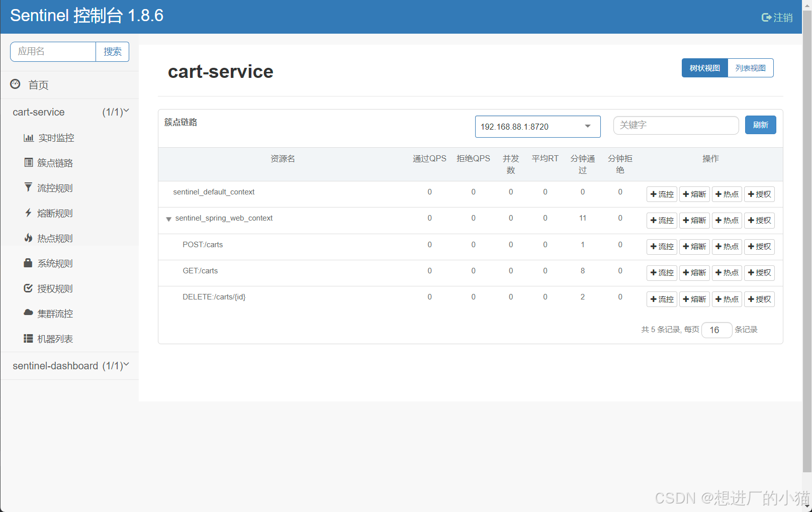Click the 资源名 column header
Image resolution: width=812 pixels, height=512 pixels.
pyautogui.click(x=283, y=159)
